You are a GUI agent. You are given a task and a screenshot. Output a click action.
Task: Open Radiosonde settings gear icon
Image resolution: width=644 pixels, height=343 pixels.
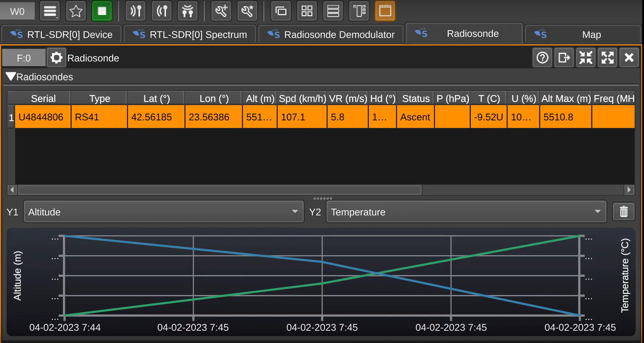click(57, 58)
